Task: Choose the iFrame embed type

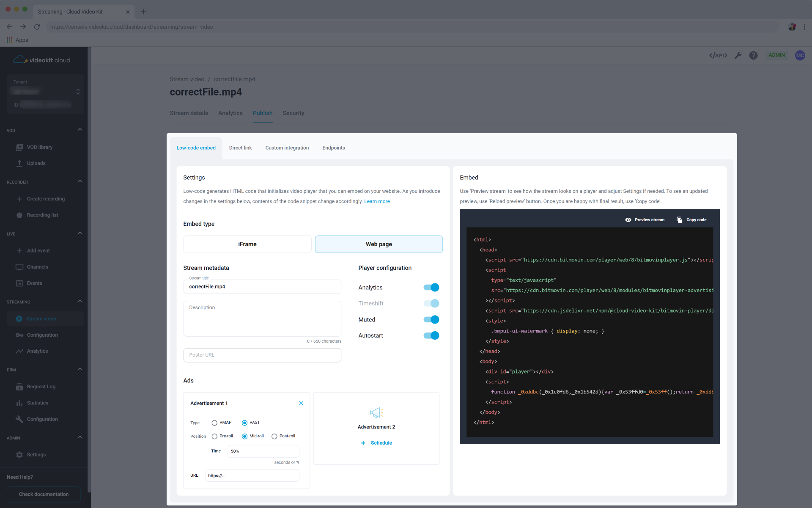Action: point(247,244)
